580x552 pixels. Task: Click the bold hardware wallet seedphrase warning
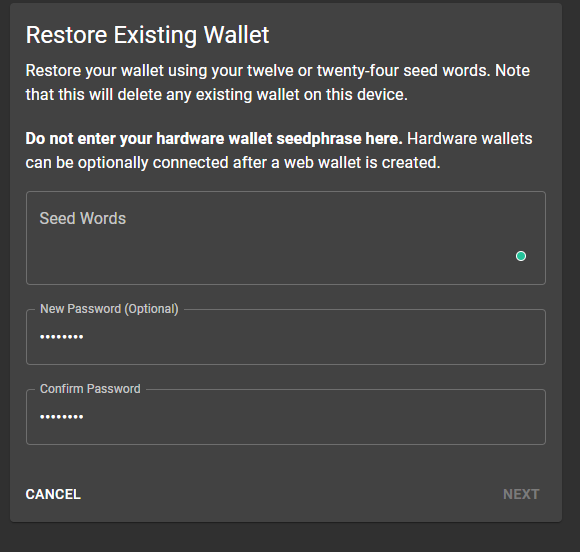coord(214,139)
